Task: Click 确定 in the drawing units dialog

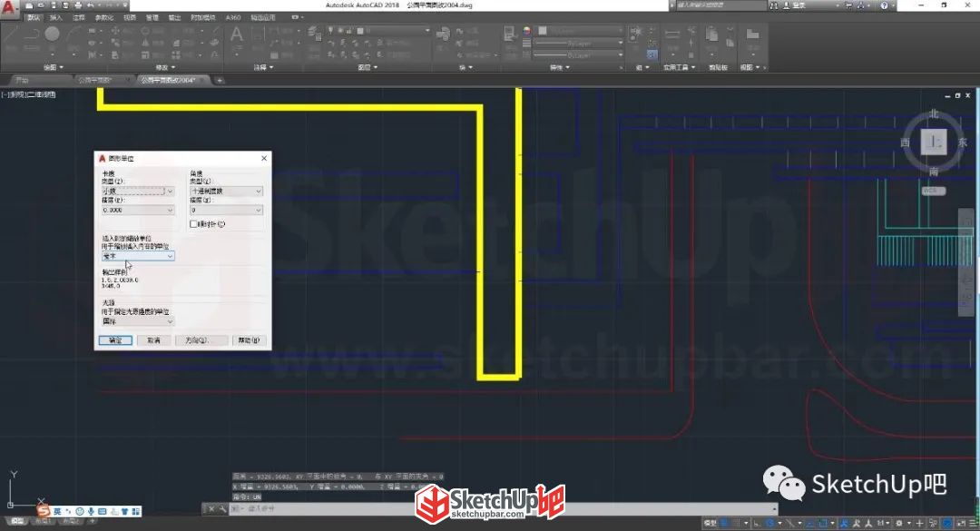Action: point(115,340)
